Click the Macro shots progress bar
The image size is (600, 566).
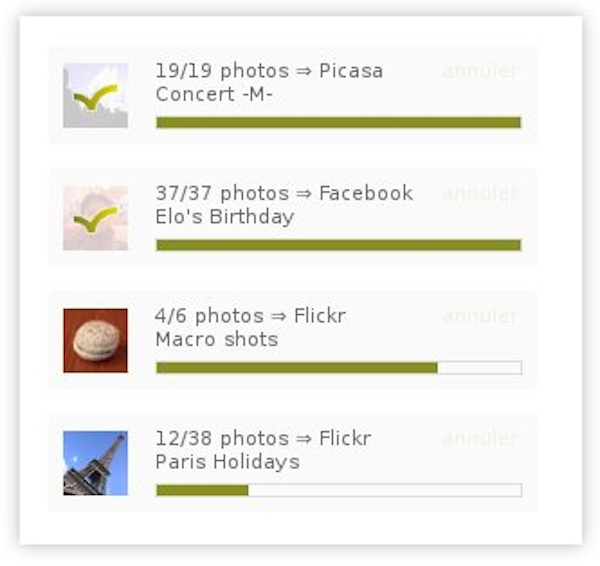click(x=338, y=368)
